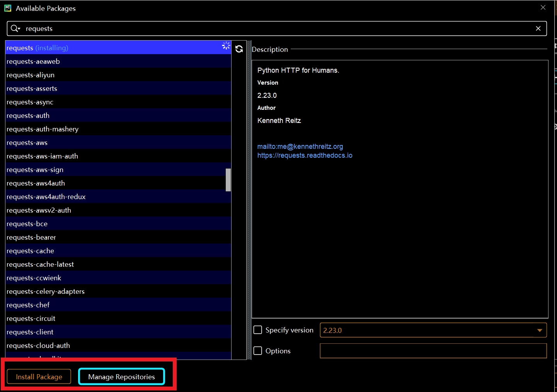Expand the version dropdown showing 2.23.0
This screenshot has height=392, width=557.
coord(540,330)
